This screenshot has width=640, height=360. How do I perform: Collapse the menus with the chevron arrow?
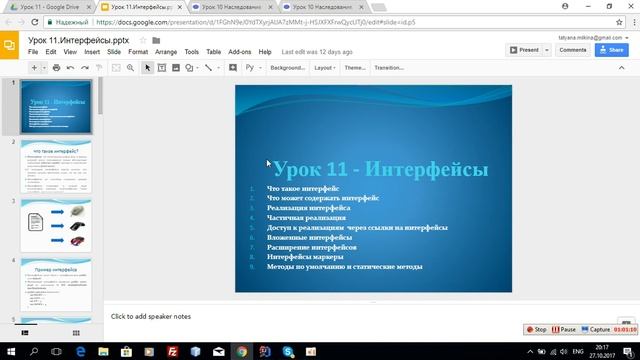point(622,68)
